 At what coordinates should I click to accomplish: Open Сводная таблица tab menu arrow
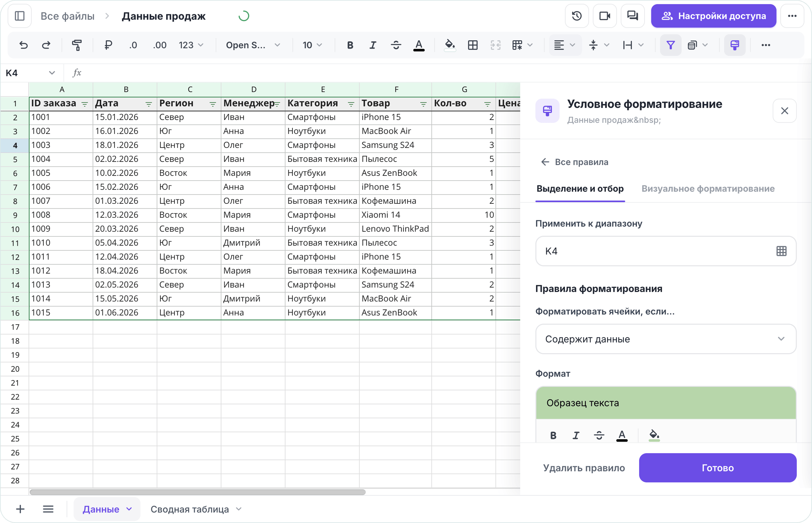239,509
